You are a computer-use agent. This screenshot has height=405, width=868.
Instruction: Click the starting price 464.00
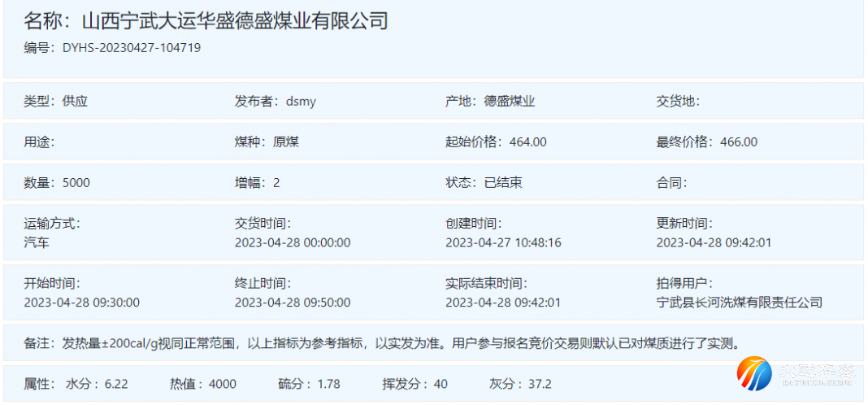tap(527, 142)
